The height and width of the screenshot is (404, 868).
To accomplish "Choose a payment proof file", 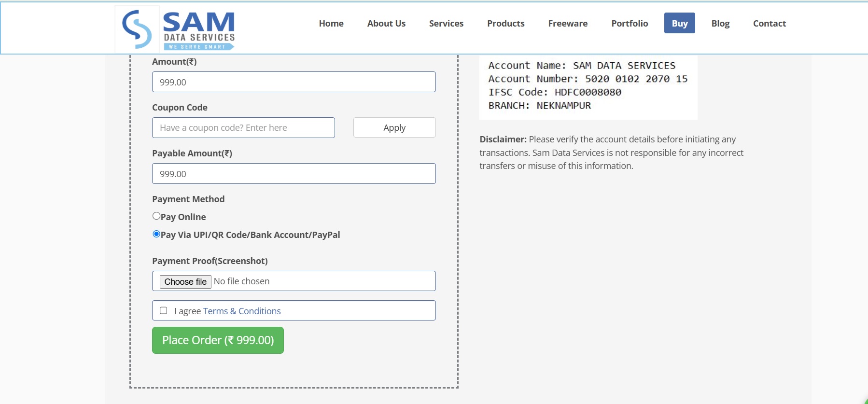I will click(185, 281).
